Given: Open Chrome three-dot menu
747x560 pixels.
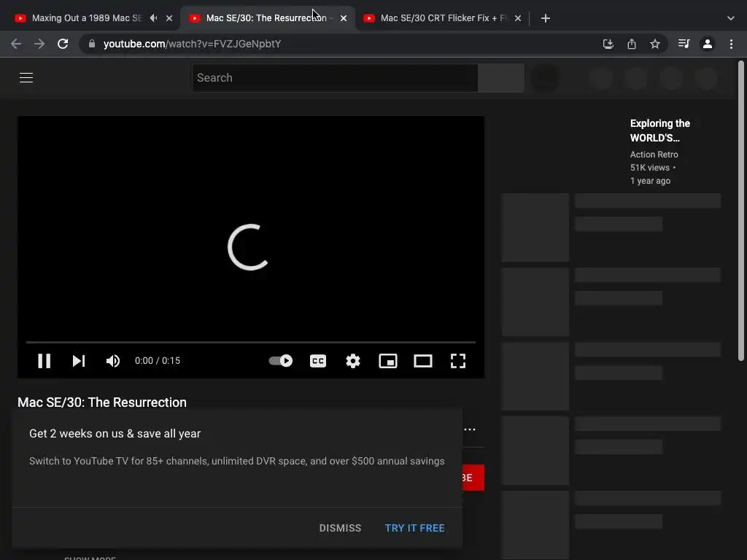Looking at the screenshot, I should [x=731, y=44].
